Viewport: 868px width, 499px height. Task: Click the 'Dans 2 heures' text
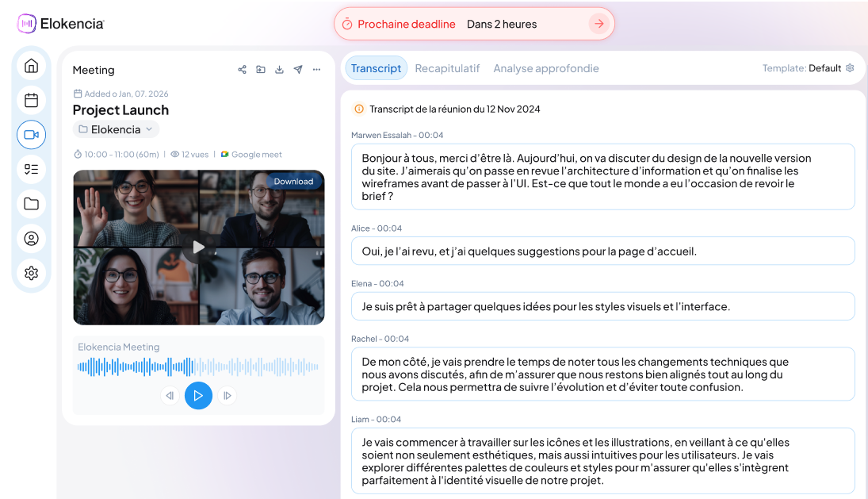(502, 24)
